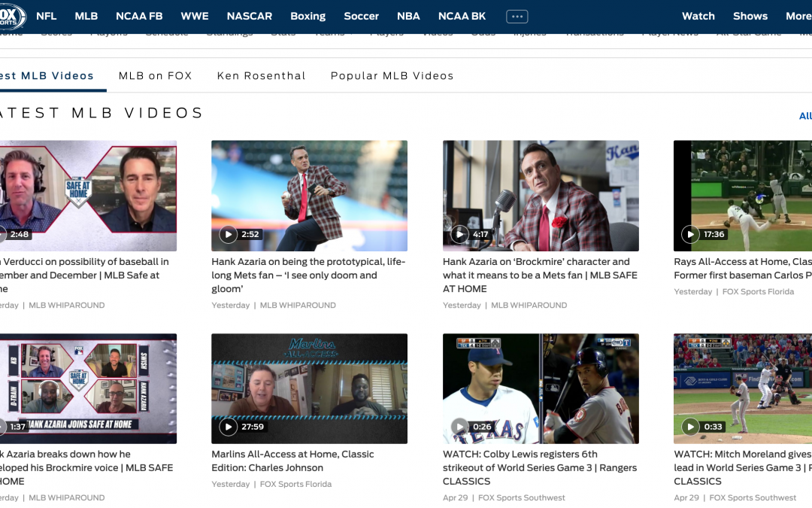The height and width of the screenshot is (508, 812).
Task: Click the All link beside Latest MLB Videos
Action: tap(805, 116)
